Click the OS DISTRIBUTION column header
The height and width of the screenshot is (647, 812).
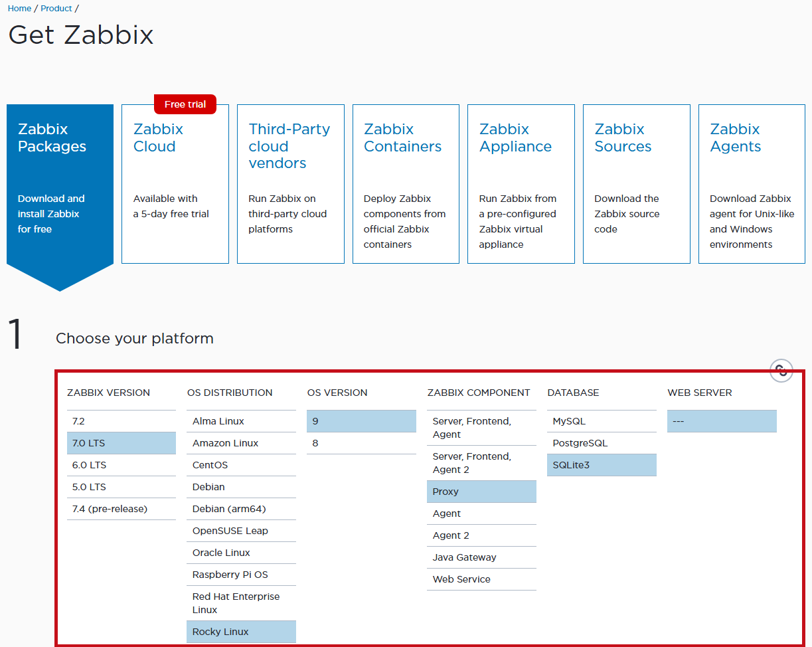[x=230, y=393]
